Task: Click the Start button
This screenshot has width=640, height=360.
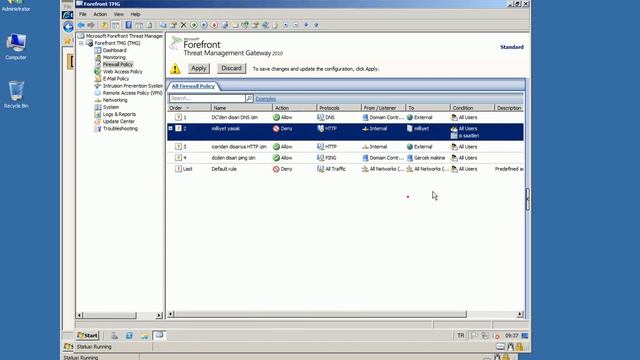Action: pos(87,336)
